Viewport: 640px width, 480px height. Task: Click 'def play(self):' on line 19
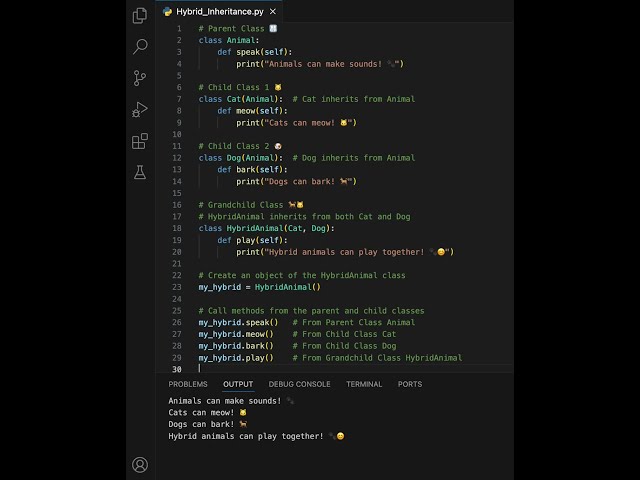point(252,240)
